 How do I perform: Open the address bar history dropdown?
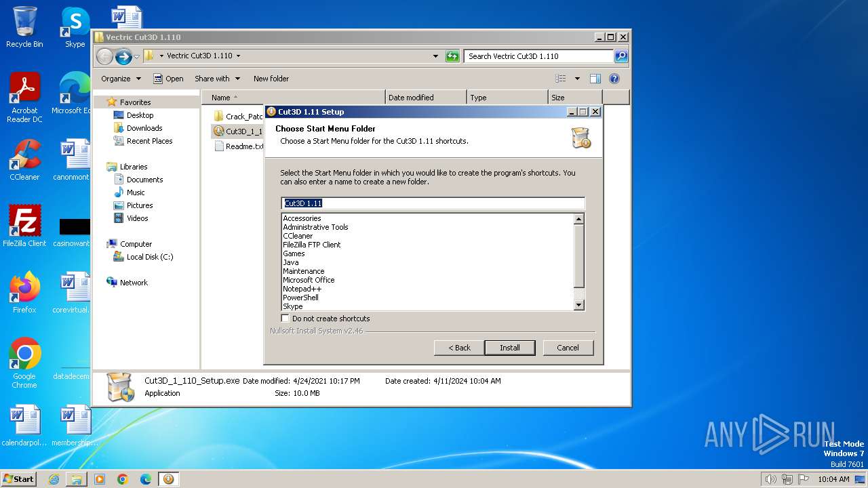[435, 56]
